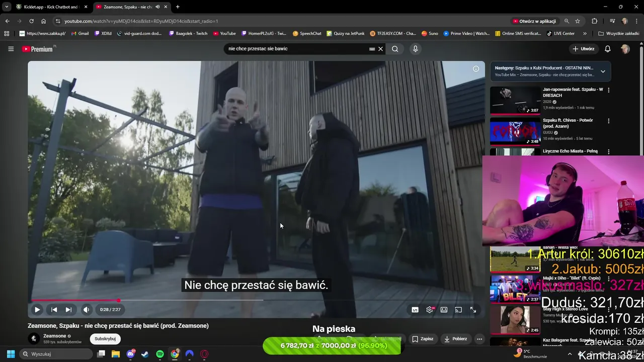This screenshot has width=644, height=362.
Task: Close the Kicklet.app tab
Action: tap(86, 7)
